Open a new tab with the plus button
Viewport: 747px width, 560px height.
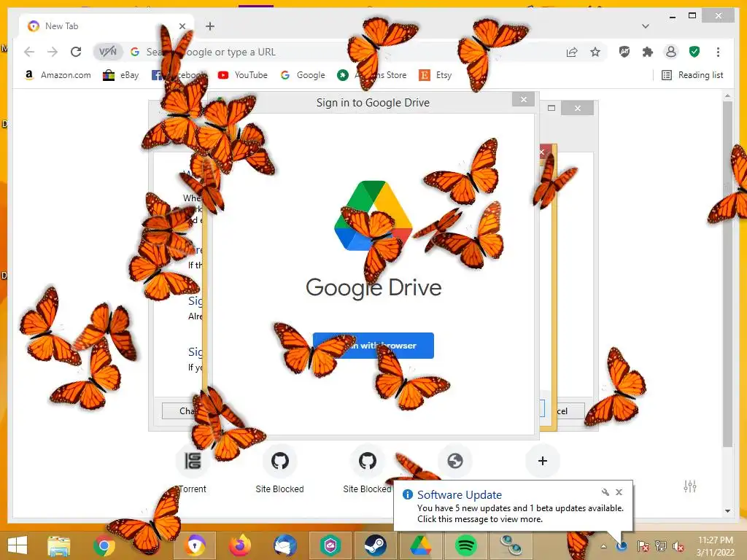pos(210,26)
